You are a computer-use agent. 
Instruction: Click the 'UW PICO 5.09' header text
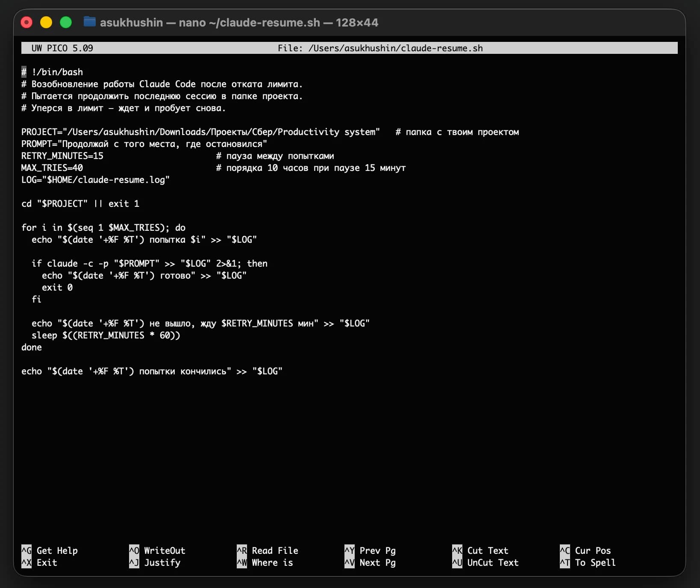pos(62,48)
